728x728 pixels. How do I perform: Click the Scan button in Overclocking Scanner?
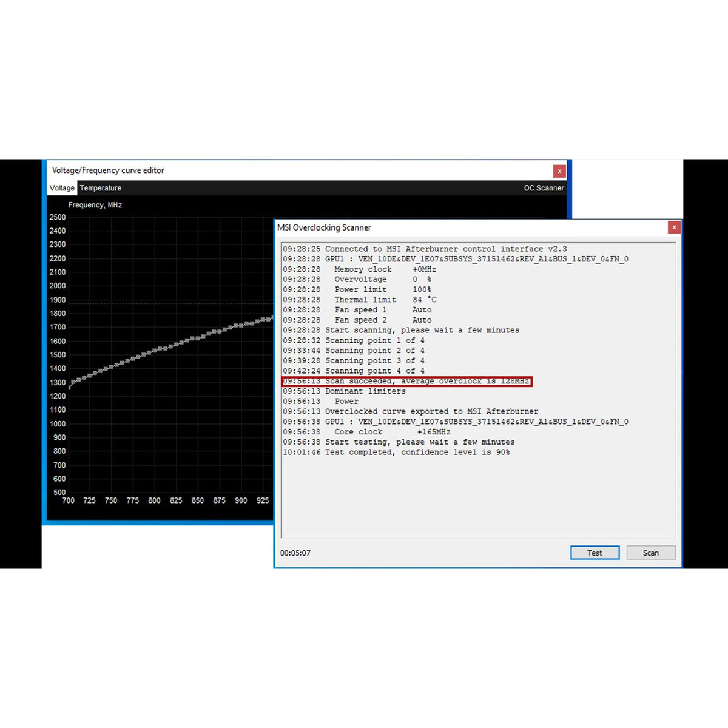click(x=651, y=553)
